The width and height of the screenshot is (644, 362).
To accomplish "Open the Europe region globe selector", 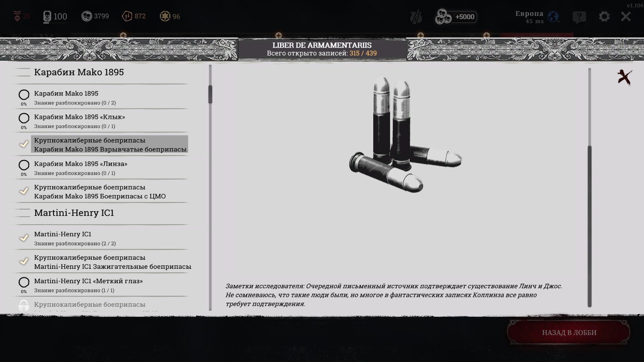I will (553, 16).
